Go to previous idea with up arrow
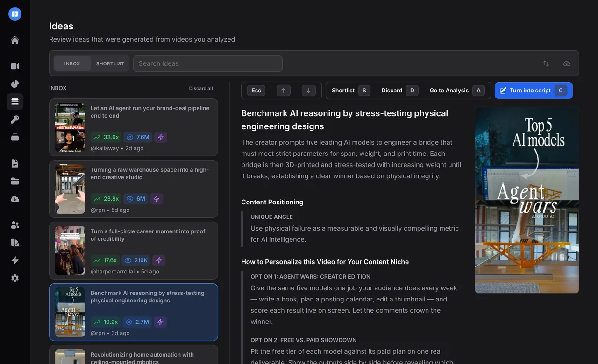 coord(284,91)
